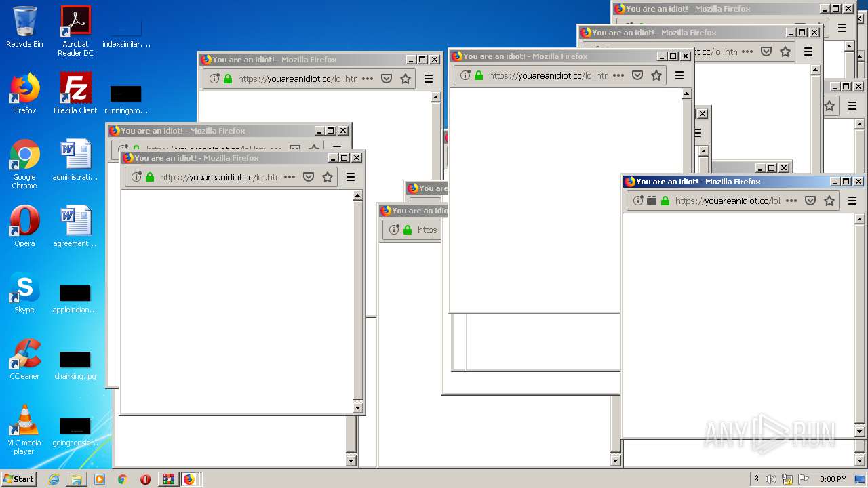Bookmark the page in the upper-left Firefox window

[406, 79]
